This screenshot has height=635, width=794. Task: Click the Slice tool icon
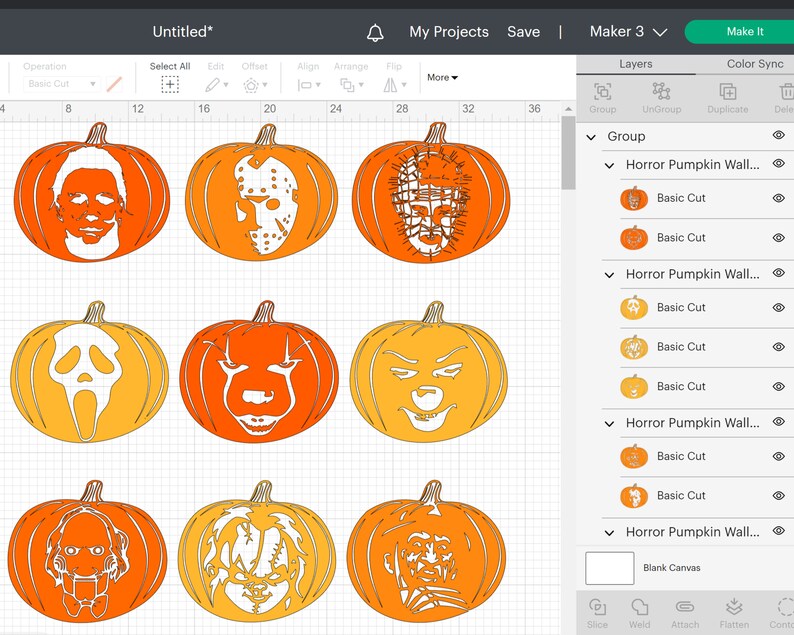click(597, 607)
